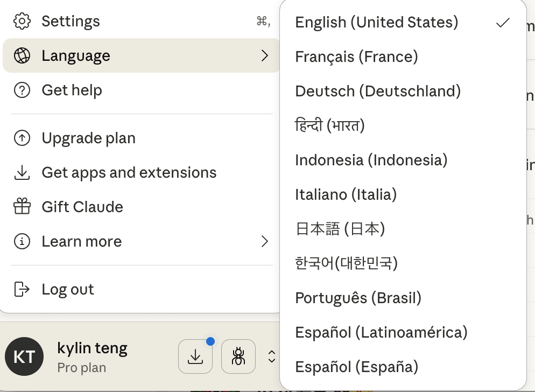This screenshot has height=392, width=535.
Task: Click the Log out door icon
Action: pyautogui.click(x=22, y=289)
